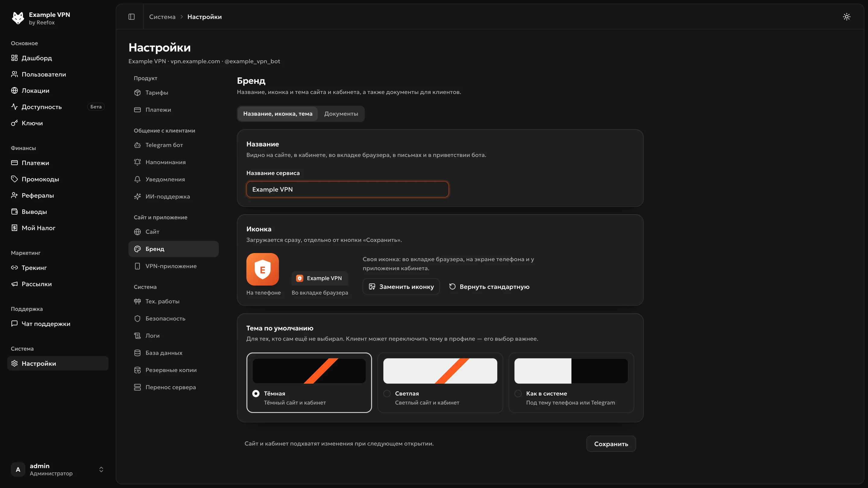Open the VPN-приложение settings section

[x=173, y=266]
